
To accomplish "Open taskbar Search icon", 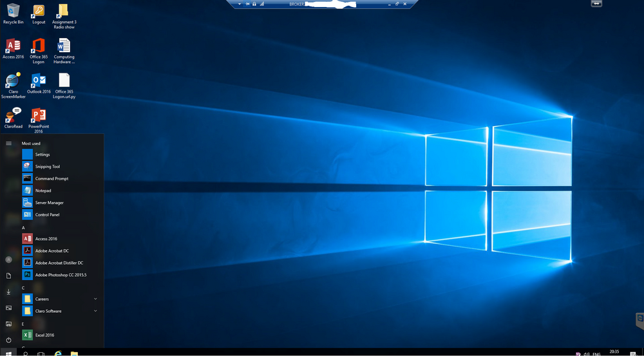I will [x=25, y=353].
